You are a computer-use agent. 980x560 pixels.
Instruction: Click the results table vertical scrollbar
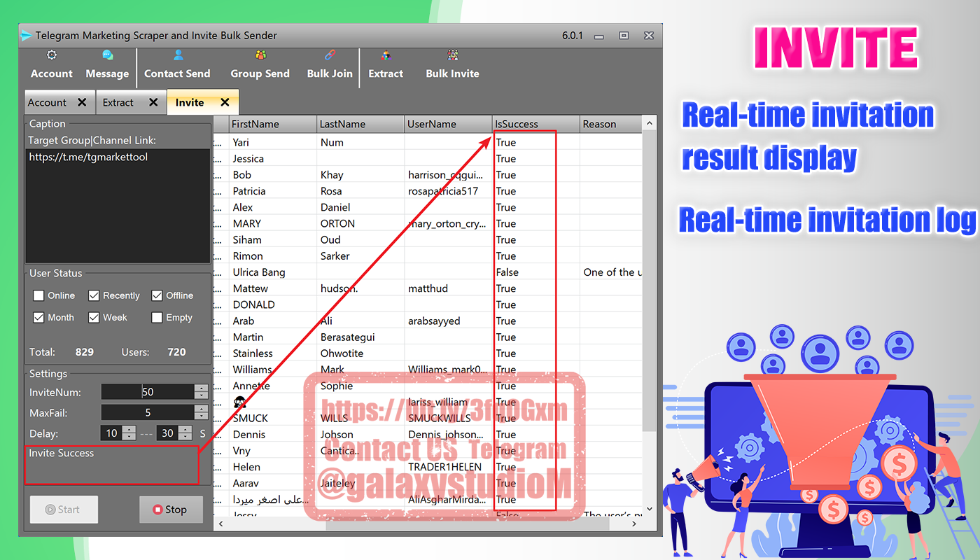click(x=649, y=280)
